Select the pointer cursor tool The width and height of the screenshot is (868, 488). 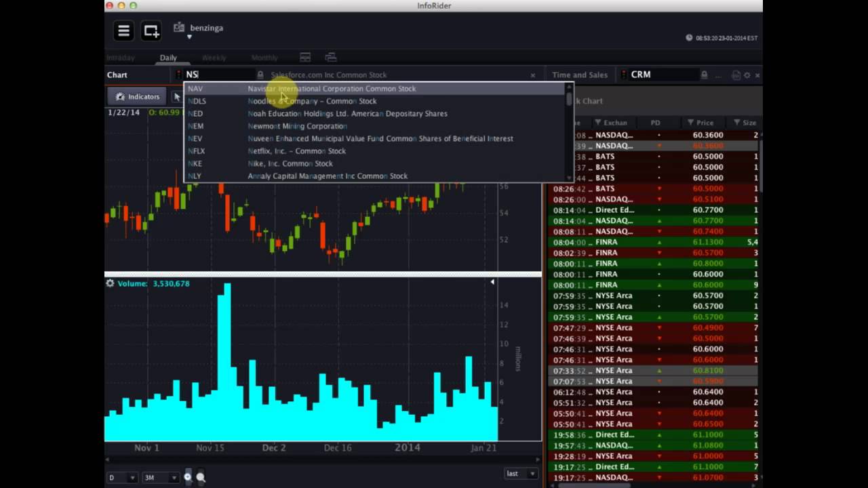pos(177,97)
